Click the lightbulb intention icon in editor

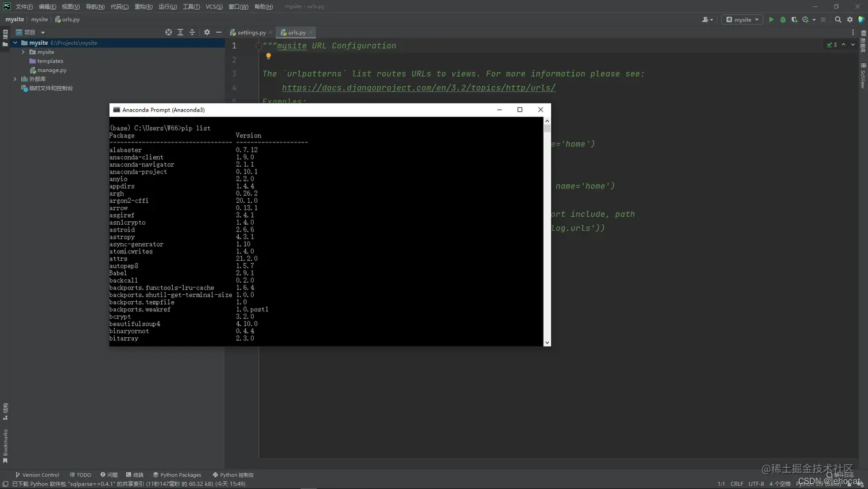[x=268, y=56]
